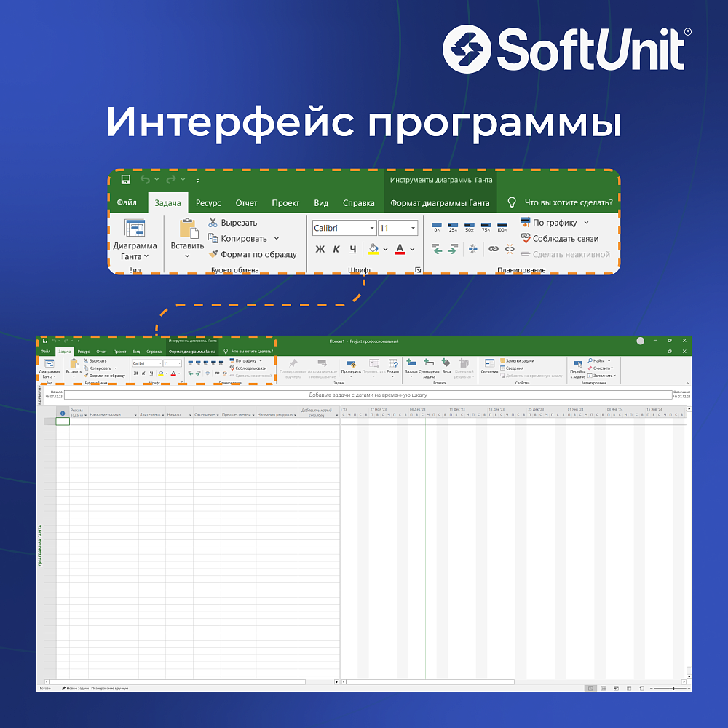
Task: Click the link tasks chain icon in the enlarged callout
Action: point(494,249)
